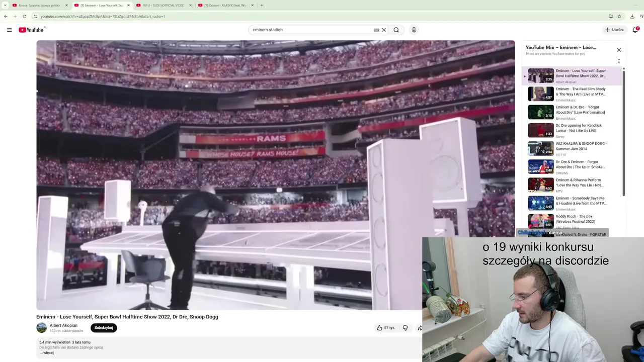Switch to the Żabson - KLASYK tab

226,5
